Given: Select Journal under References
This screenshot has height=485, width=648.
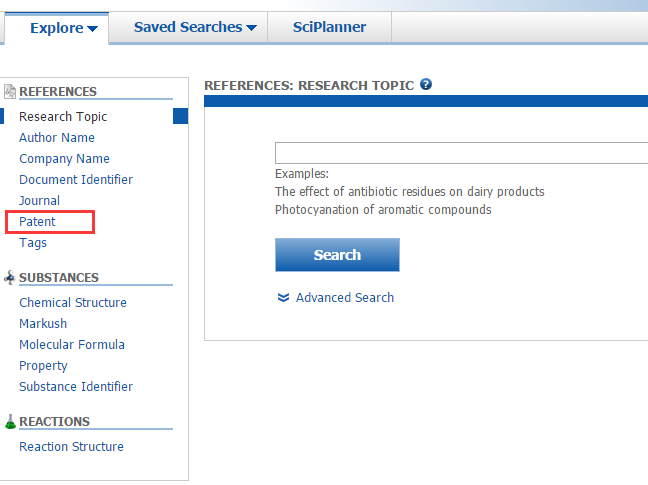Looking at the screenshot, I should pos(40,201).
